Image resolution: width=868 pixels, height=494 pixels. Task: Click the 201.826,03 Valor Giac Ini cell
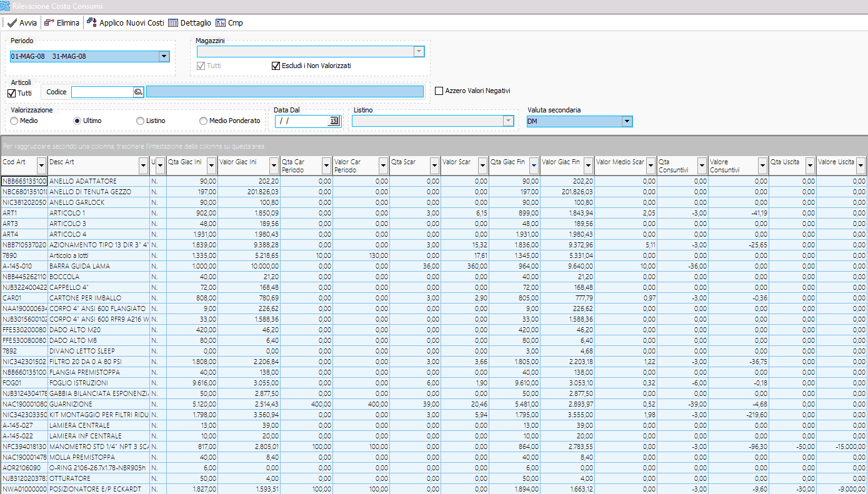[249, 192]
